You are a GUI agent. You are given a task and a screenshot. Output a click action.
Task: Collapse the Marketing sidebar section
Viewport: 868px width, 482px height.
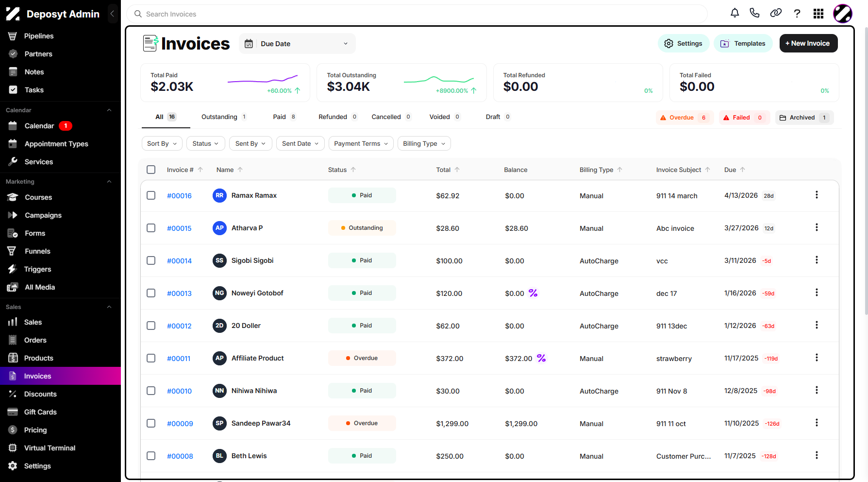tap(109, 182)
